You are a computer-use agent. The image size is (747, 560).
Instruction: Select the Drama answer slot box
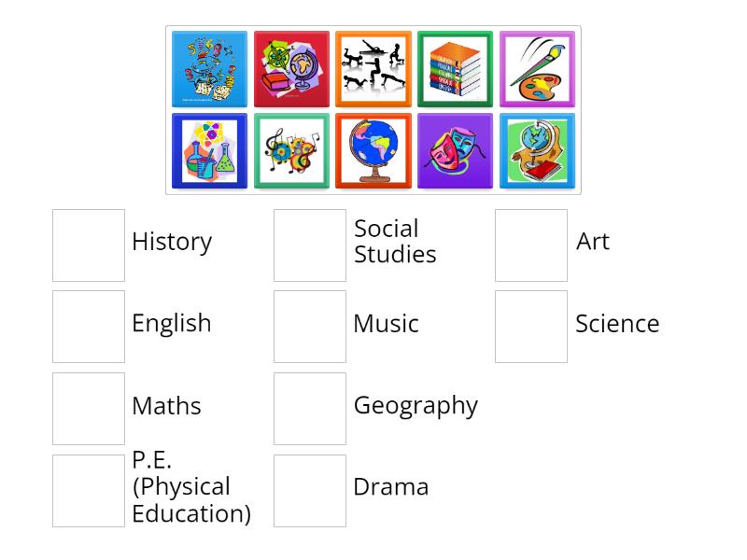point(309,490)
